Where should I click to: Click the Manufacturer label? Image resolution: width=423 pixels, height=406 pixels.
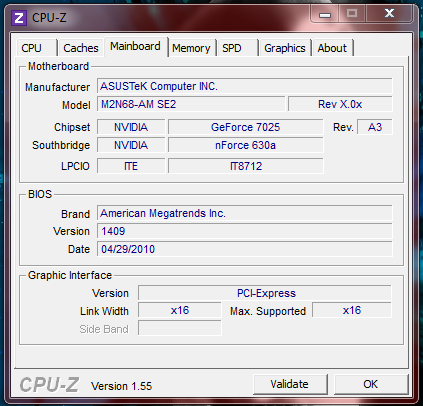click(58, 87)
